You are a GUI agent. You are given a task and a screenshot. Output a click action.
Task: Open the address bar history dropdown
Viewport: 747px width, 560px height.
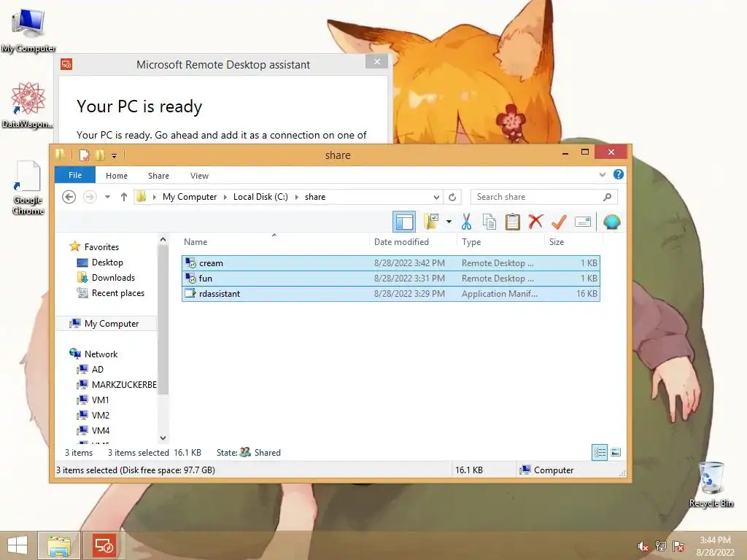(x=436, y=197)
